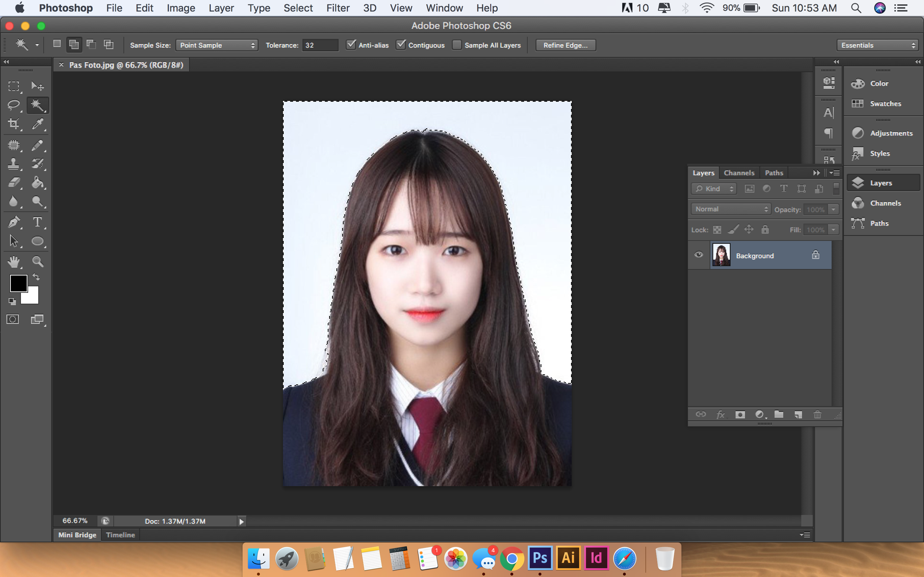Disable the Anti-alias checkbox

(350, 45)
